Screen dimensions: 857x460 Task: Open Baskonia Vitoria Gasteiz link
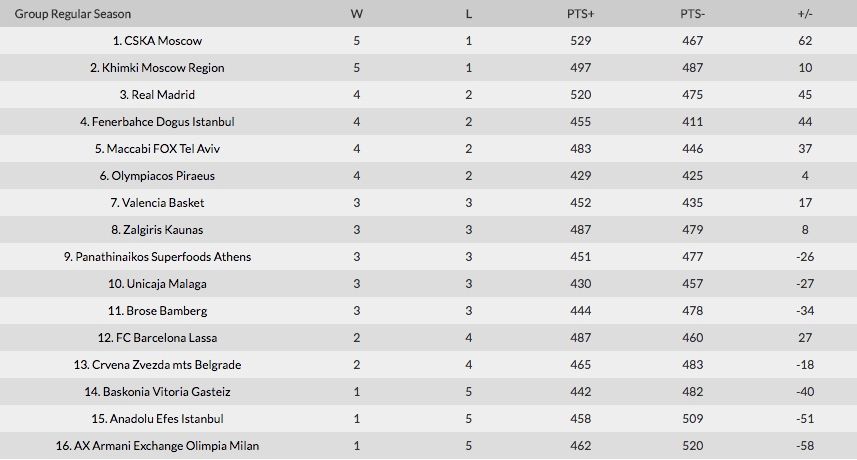coord(164,392)
